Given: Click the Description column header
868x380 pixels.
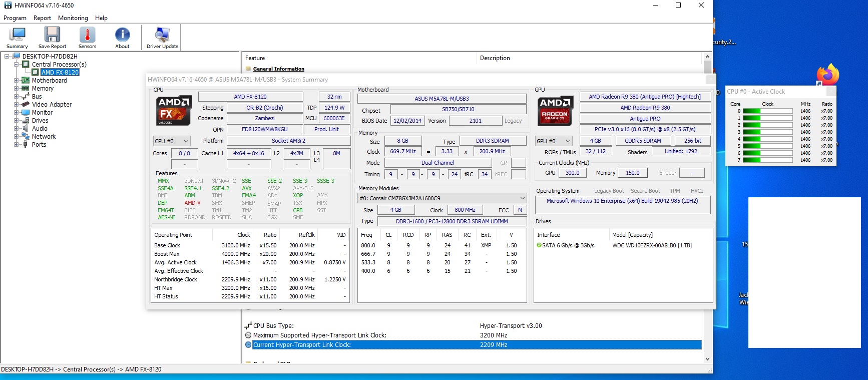Looking at the screenshot, I should [x=590, y=58].
